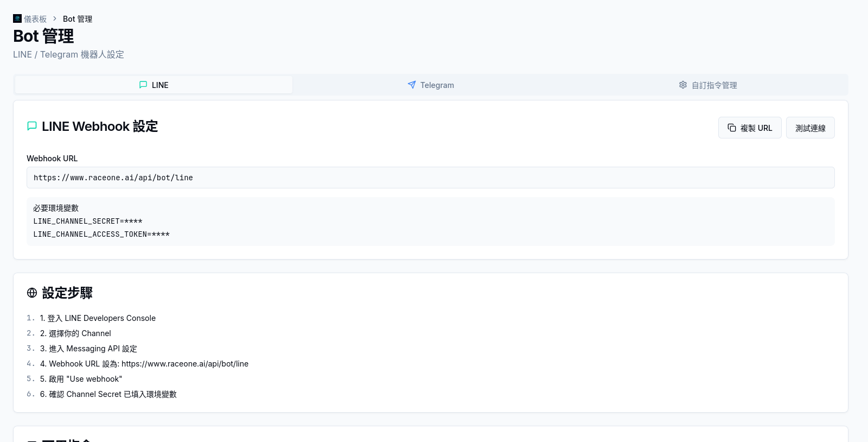Open the 儀表板 breadcrumb link
The image size is (868, 442).
click(x=35, y=19)
